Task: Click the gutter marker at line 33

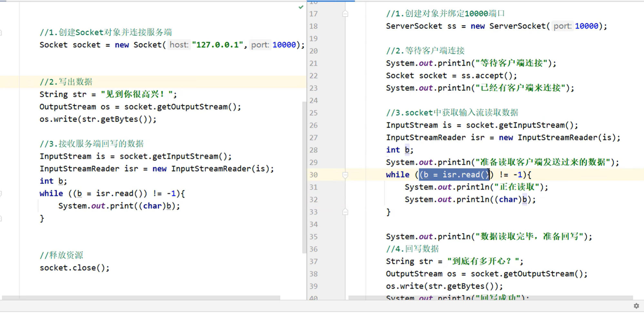Action: tap(345, 212)
